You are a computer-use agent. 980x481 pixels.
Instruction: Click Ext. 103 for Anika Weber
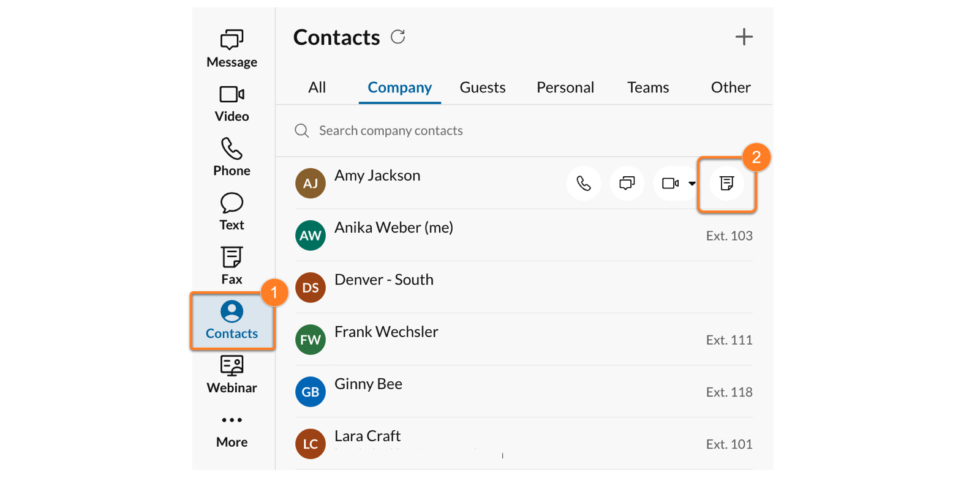point(729,236)
